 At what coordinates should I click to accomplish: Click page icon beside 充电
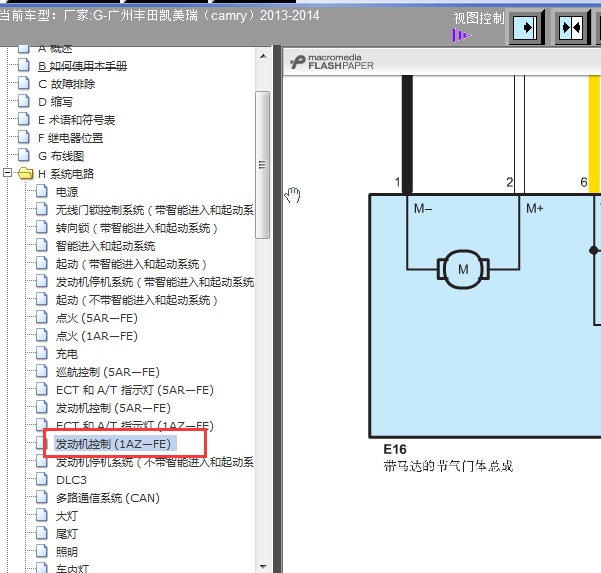[x=41, y=353]
